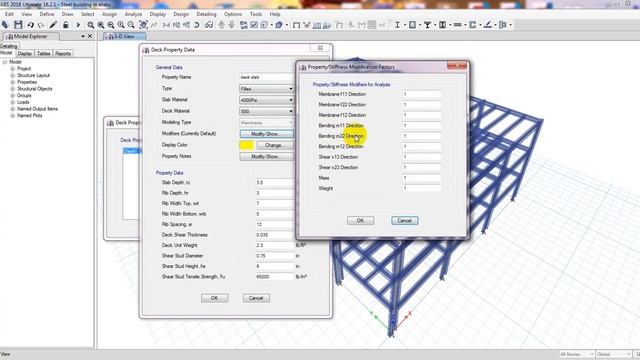
Task: Click OK in Deck Property Data dialog
Action: [x=215, y=298]
